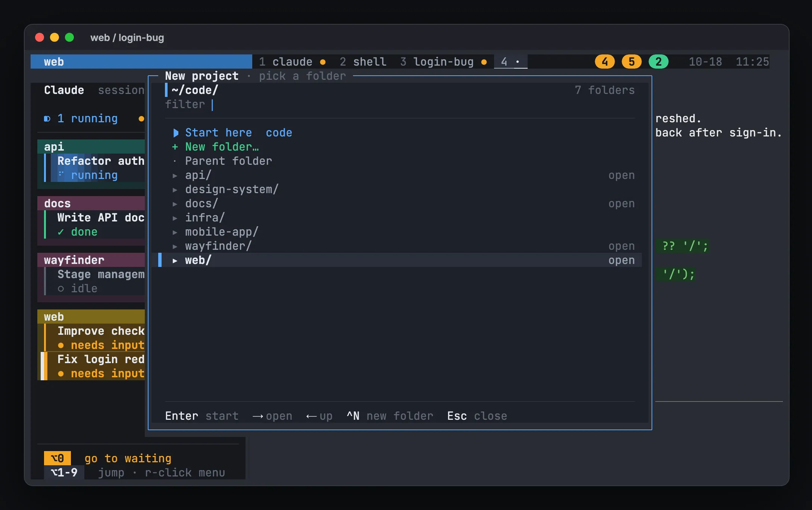This screenshot has height=510, width=812.
Task: Switch to the 1 claude tab
Action: click(x=292, y=62)
